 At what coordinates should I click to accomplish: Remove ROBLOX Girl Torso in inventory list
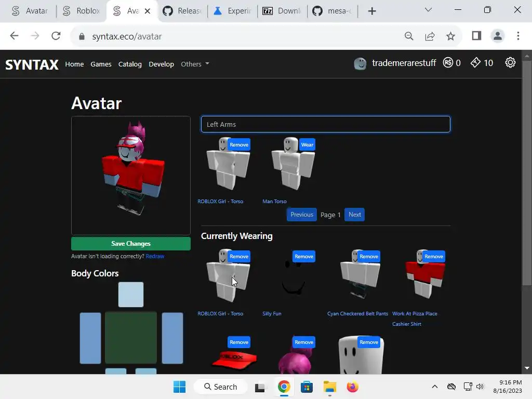(239, 144)
